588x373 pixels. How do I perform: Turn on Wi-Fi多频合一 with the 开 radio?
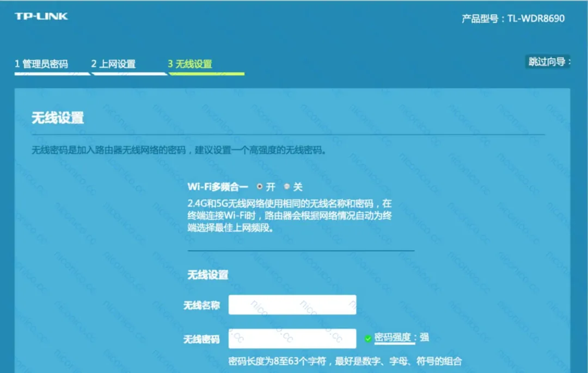click(260, 186)
